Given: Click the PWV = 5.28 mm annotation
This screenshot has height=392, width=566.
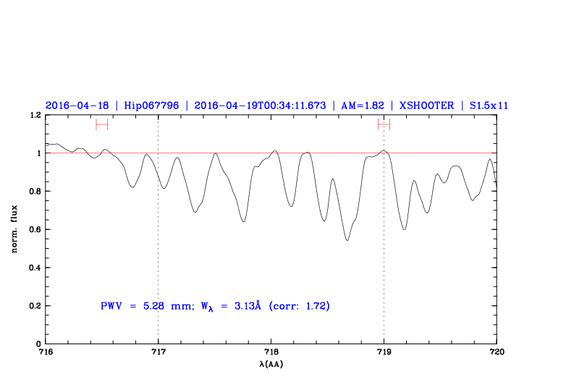Looking at the screenshot, I should [143, 306].
